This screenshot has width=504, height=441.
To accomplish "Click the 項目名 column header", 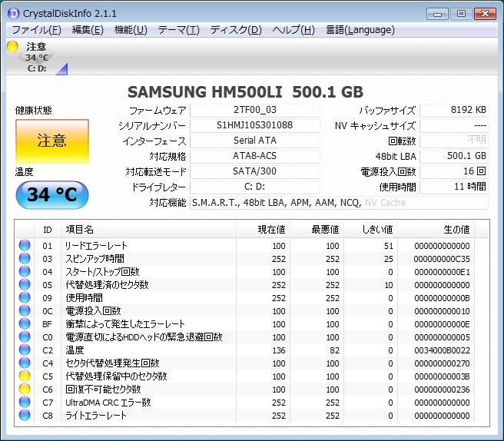I will (148, 230).
